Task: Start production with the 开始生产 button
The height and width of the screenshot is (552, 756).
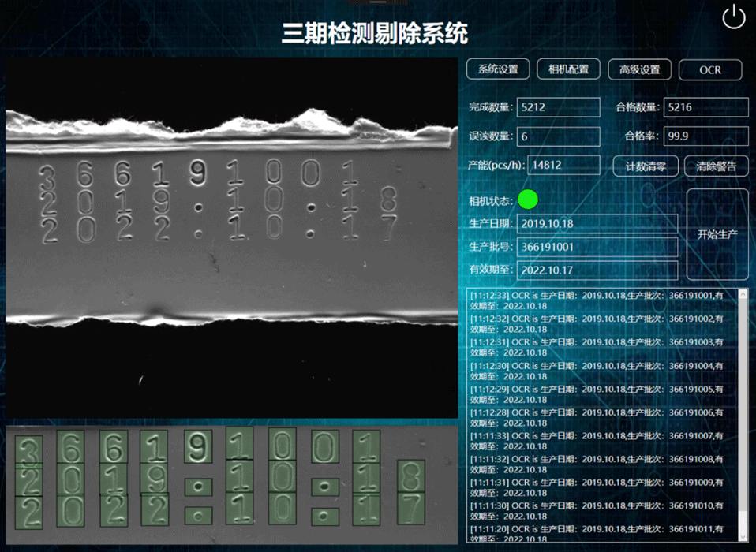Action: coord(717,234)
